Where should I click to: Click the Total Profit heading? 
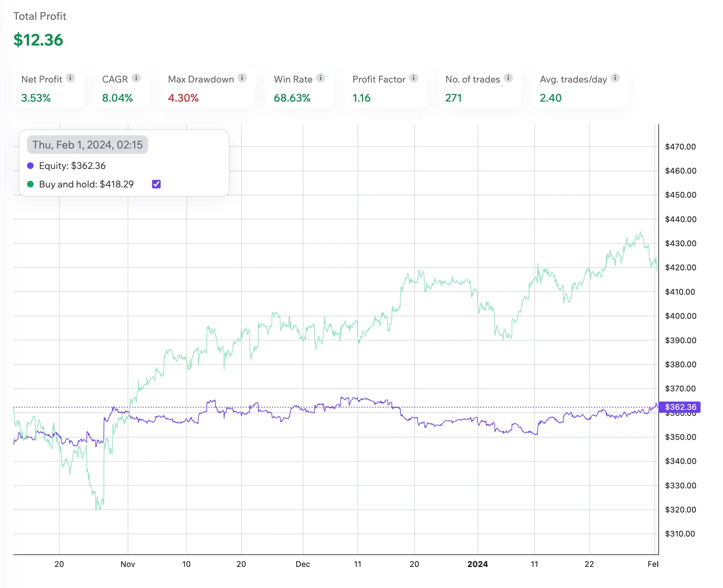coord(40,16)
